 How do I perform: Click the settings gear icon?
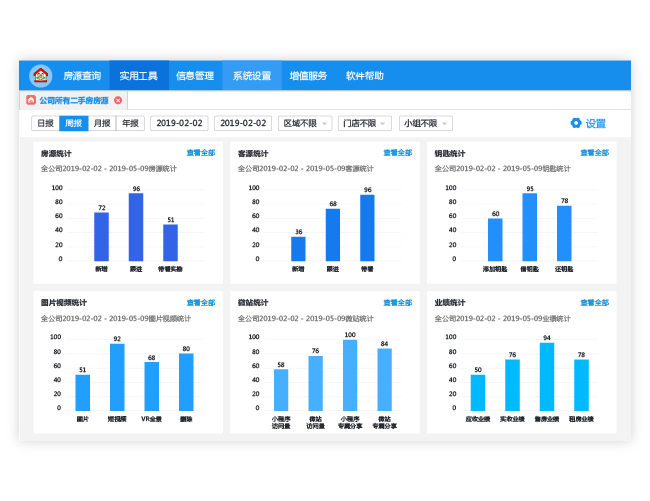coord(576,123)
